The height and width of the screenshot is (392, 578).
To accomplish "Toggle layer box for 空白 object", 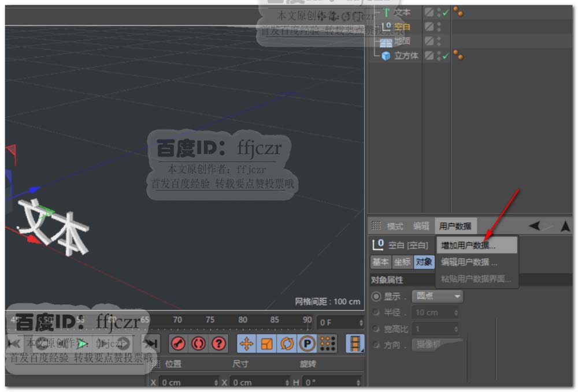I will (429, 27).
